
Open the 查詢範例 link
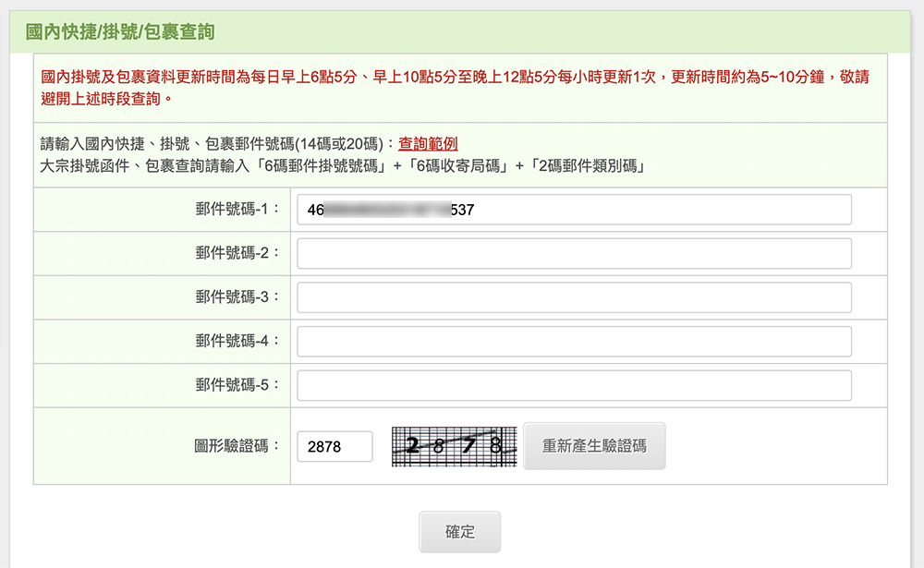click(x=428, y=144)
